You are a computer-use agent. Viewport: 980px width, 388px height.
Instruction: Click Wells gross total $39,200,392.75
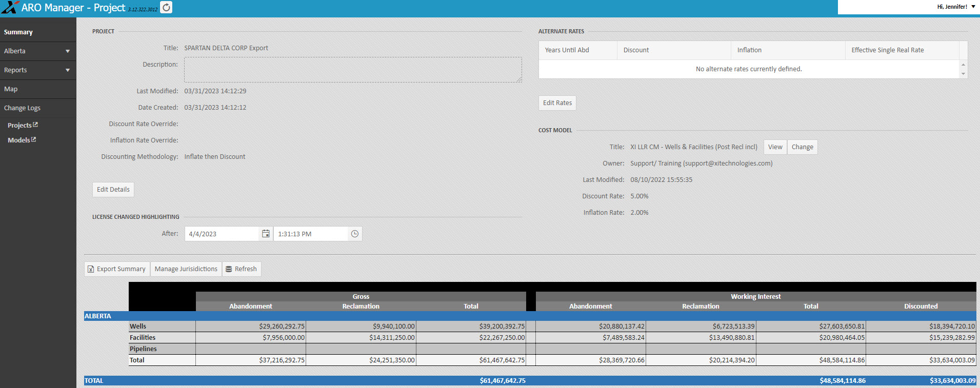[x=502, y=326]
